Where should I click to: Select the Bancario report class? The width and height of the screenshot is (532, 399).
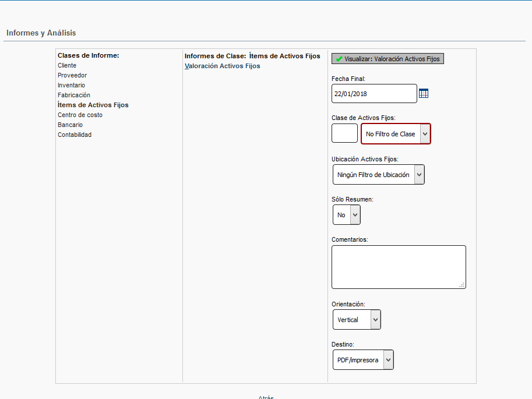70,125
